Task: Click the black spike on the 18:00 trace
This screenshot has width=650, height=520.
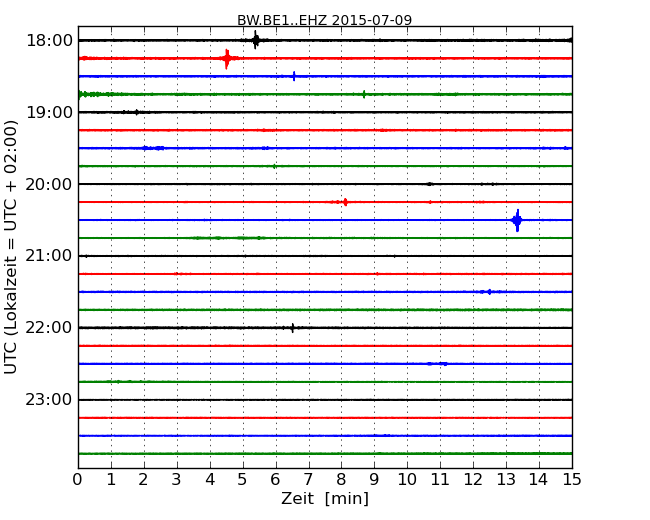Action: tap(256, 40)
